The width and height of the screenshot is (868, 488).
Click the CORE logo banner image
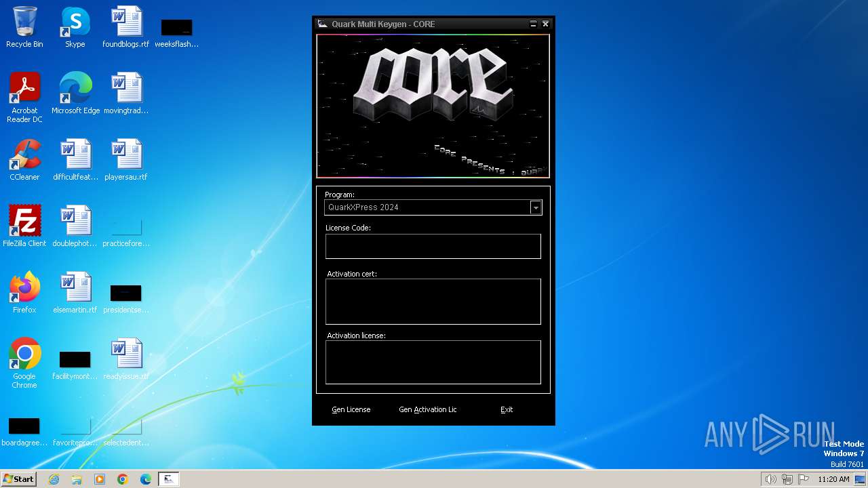tap(433, 106)
